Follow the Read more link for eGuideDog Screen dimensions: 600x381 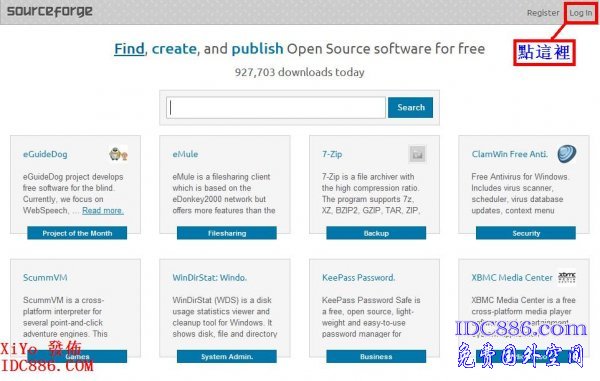103,210
